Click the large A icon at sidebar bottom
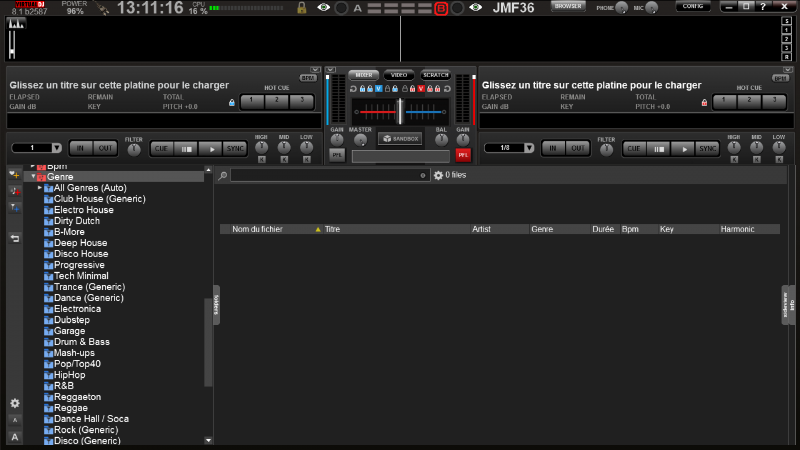 point(15,437)
